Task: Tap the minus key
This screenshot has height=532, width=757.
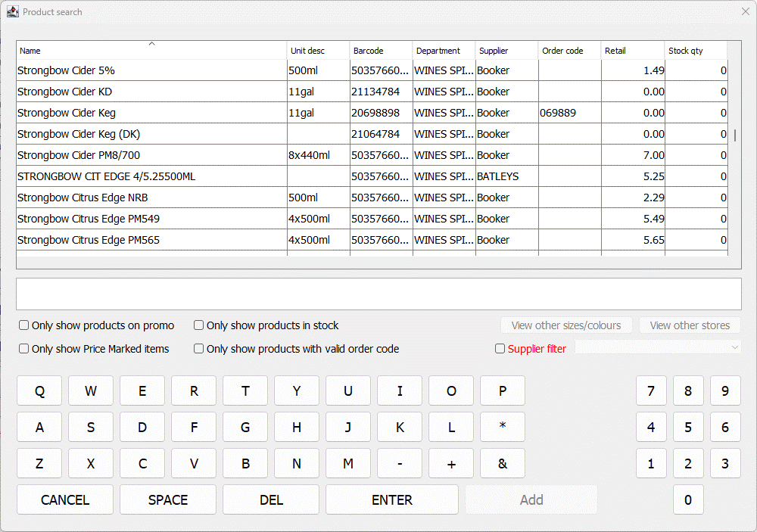Action: pyautogui.click(x=400, y=463)
